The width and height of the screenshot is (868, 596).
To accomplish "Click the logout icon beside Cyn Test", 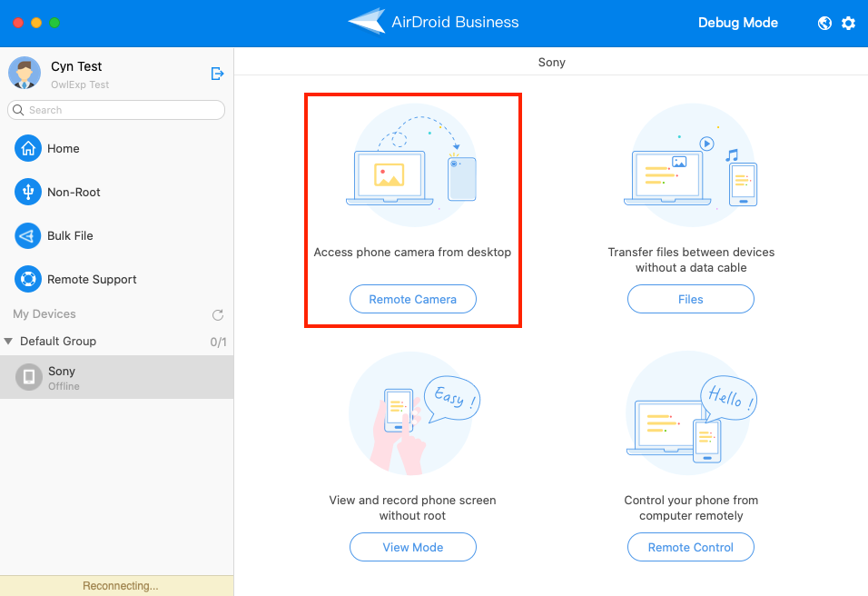I will pos(218,74).
